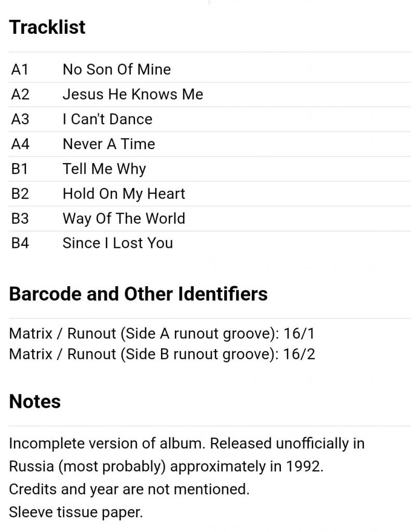Click the B1 track position label
The height and width of the screenshot is (532, 419).
(x=20, y=169)
